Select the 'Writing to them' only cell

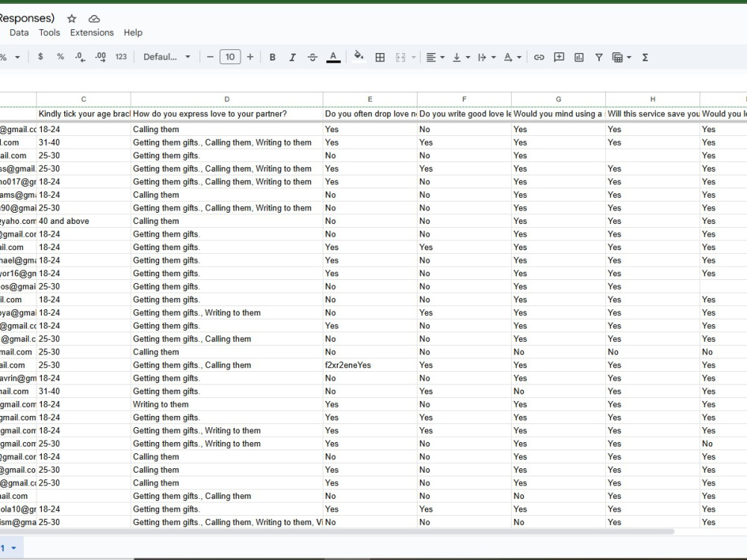click(x=227, y=404)
